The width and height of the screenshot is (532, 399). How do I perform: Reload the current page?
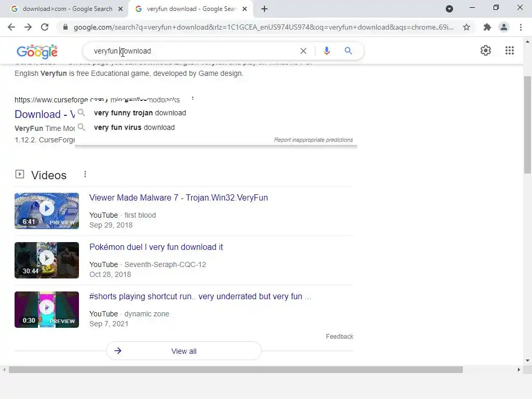click(x=45, y=27)
